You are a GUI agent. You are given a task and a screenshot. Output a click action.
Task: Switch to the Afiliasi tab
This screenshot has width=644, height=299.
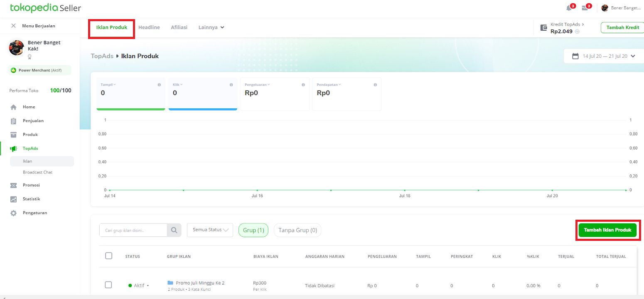pos(179,27)
